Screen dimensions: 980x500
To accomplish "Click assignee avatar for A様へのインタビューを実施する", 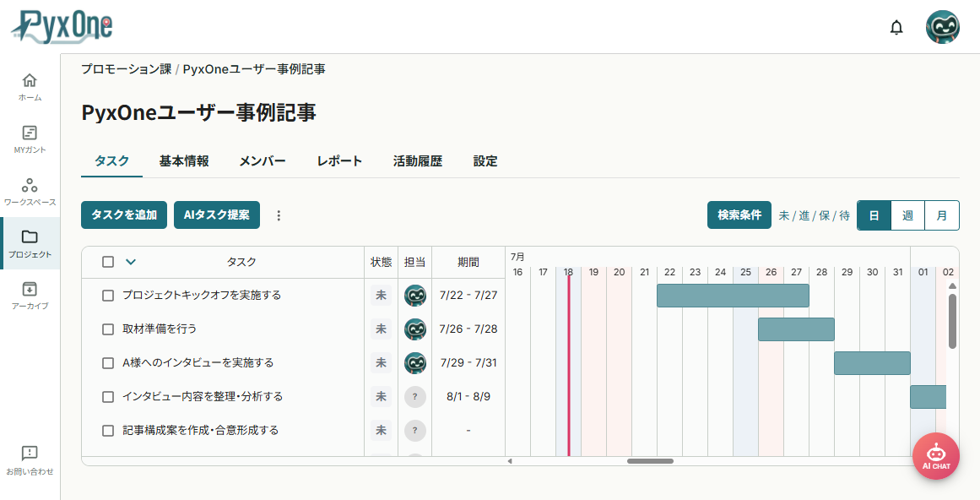I will point(415,363).
